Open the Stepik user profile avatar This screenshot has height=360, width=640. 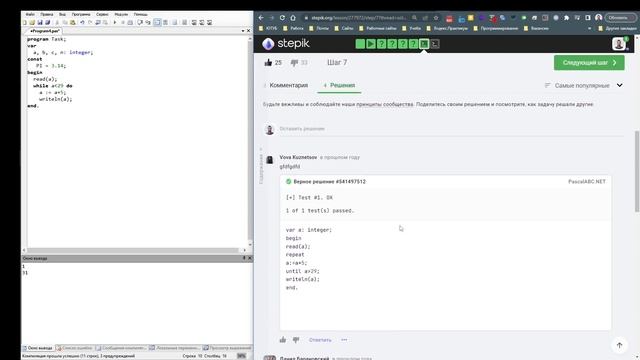coord(619,44)
